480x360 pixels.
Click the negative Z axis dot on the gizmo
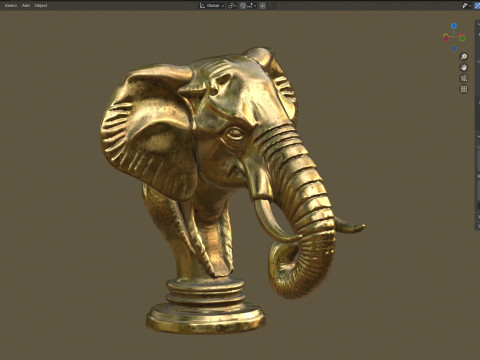coord(454,49)
